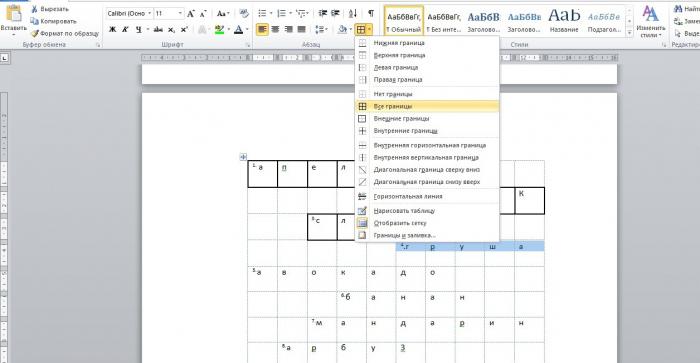700x363 pixels.
Task: Select Все границы in borders menu
Action: [x=427, y=106]
